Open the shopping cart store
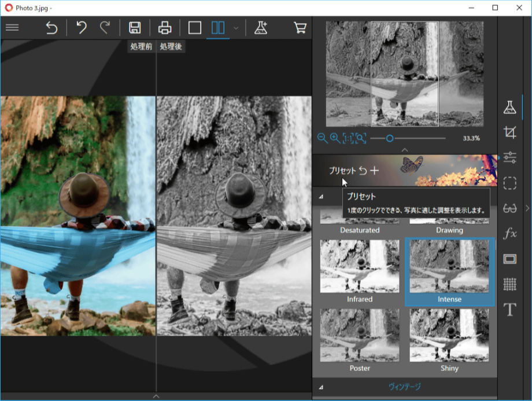The width and height of the screenshot is (532, 401). (x=300, y=28)
